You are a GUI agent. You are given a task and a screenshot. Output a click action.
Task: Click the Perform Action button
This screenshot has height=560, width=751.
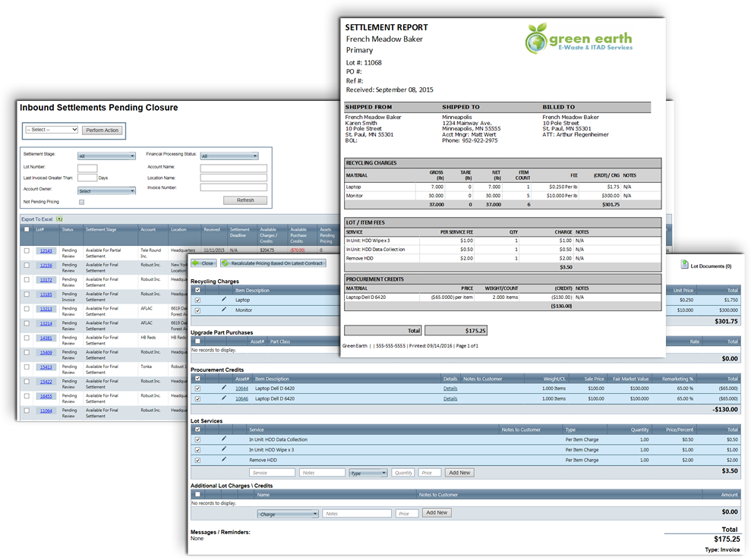(102, 131)
